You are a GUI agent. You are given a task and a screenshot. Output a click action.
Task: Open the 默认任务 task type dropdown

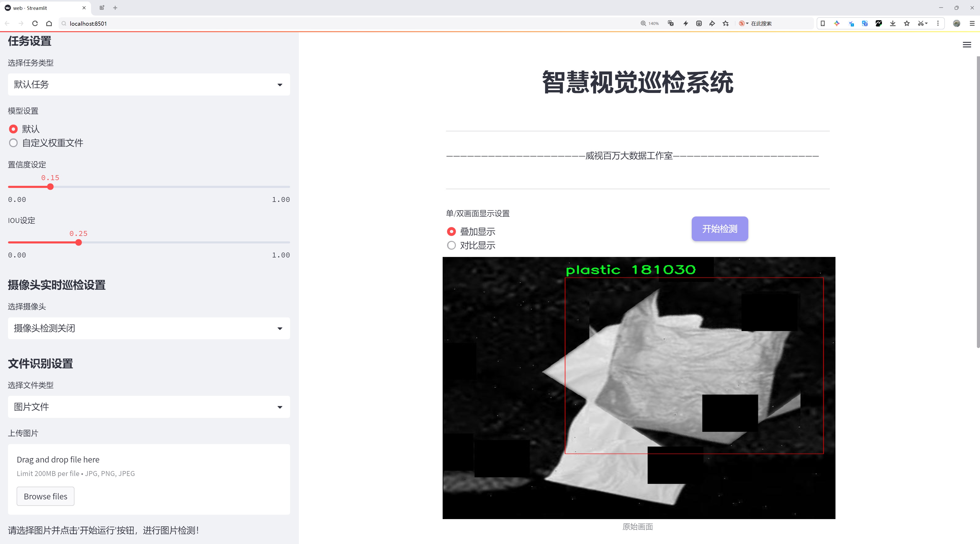coord(148,84)
